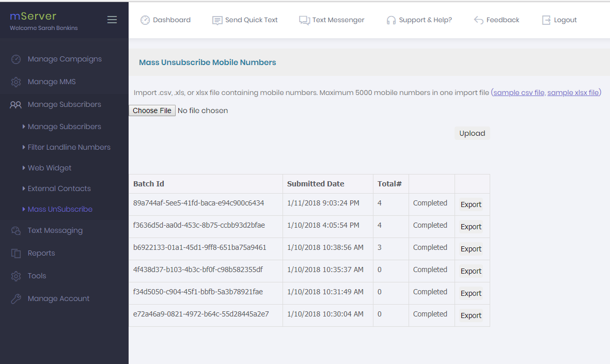Click date 1/10/2018 10:38:56 AM
The width and height of the screenshot is (610, 364).
325,247
